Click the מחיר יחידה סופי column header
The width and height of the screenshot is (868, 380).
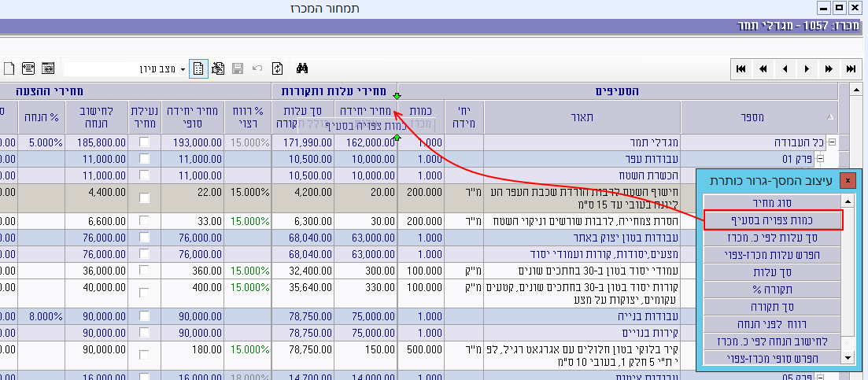click(194, 116)
